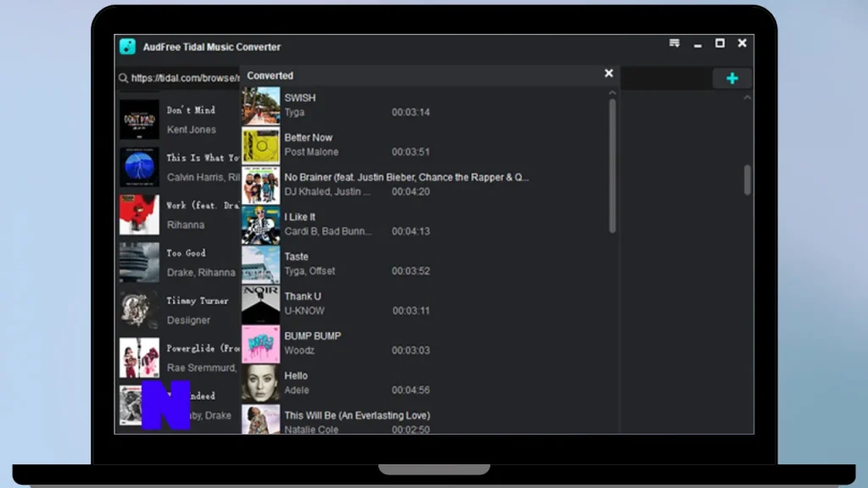Click the U-KNOW artist name
Image resolution: width=868 pixels, height=488 pixels.
click(304, 311)
